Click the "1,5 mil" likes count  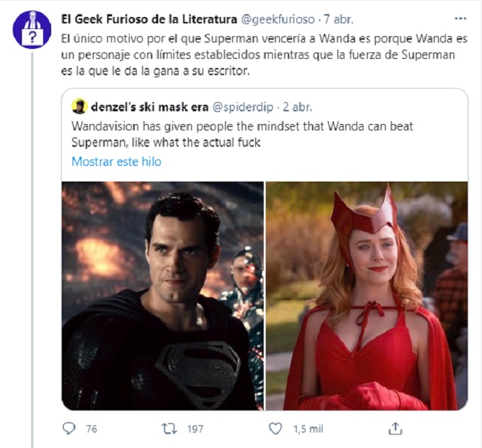tap(308, 428)
